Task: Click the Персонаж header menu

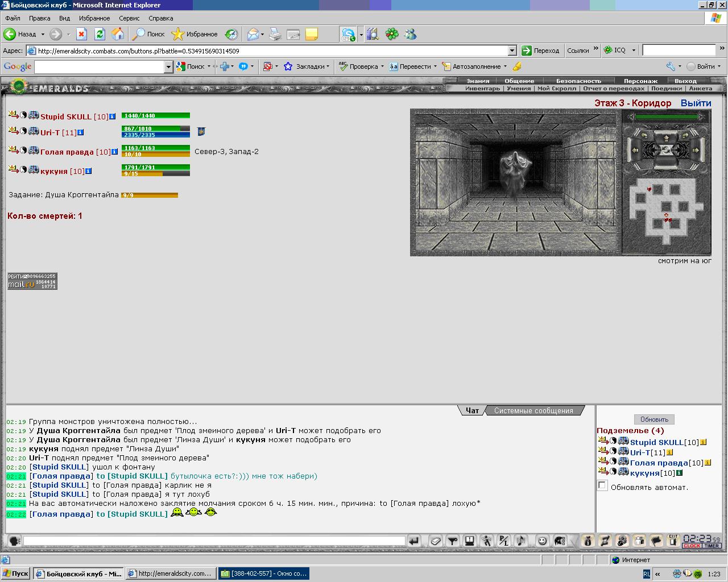Action: [640, 81]
